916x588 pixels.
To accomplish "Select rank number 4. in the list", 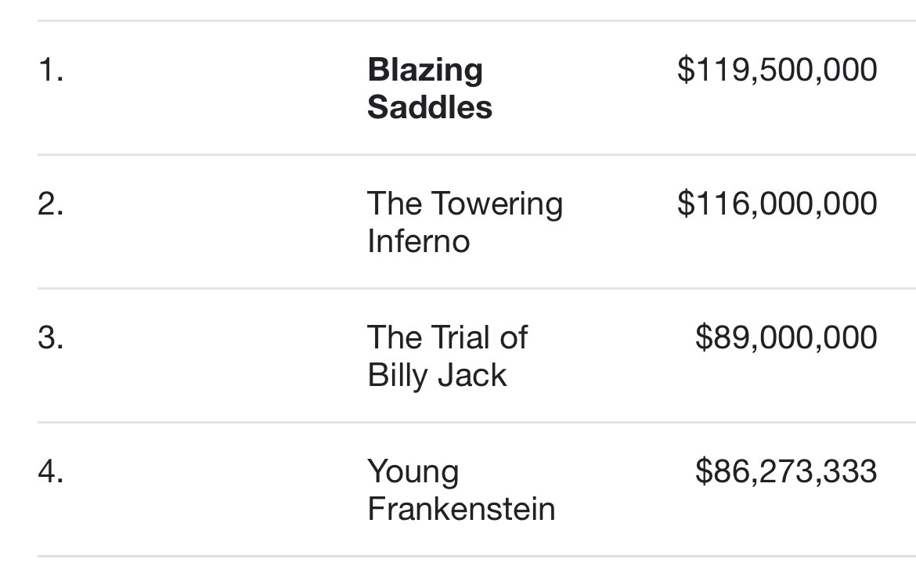I will tap(50, 472).
